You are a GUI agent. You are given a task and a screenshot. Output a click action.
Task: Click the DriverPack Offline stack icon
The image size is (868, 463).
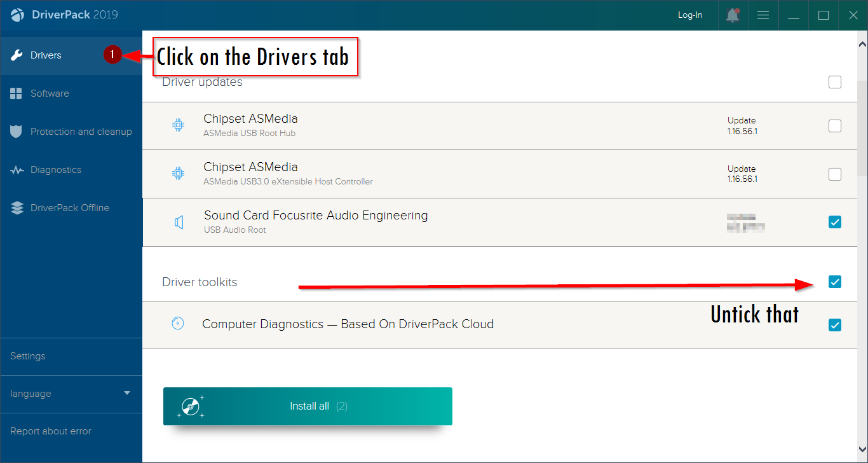pyautogui.click(x=17, y=207)
